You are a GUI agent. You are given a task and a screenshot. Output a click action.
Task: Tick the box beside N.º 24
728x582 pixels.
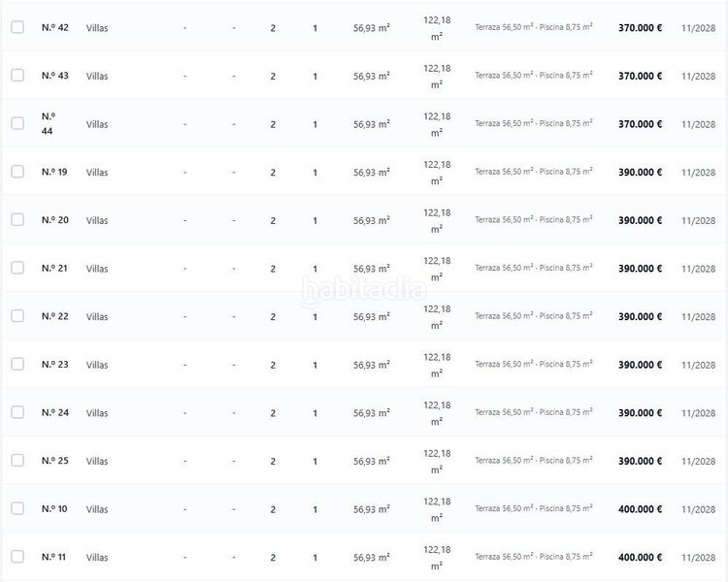click(17, 412)
